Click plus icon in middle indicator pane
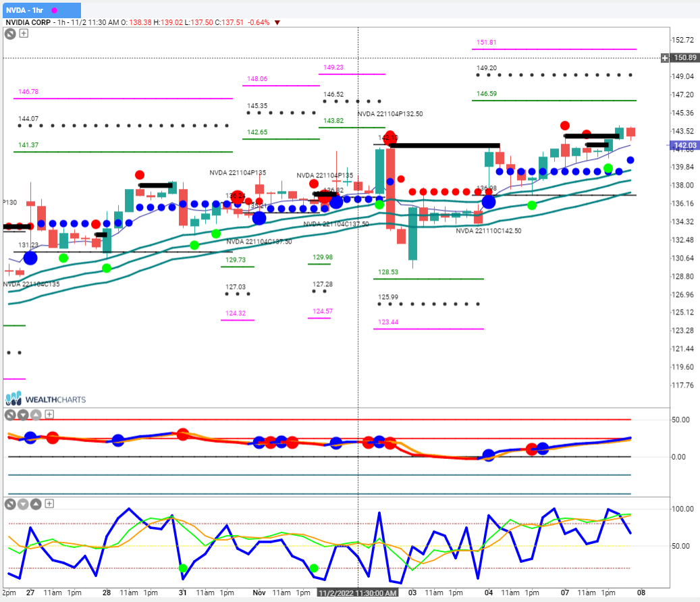 click(49, 414)
